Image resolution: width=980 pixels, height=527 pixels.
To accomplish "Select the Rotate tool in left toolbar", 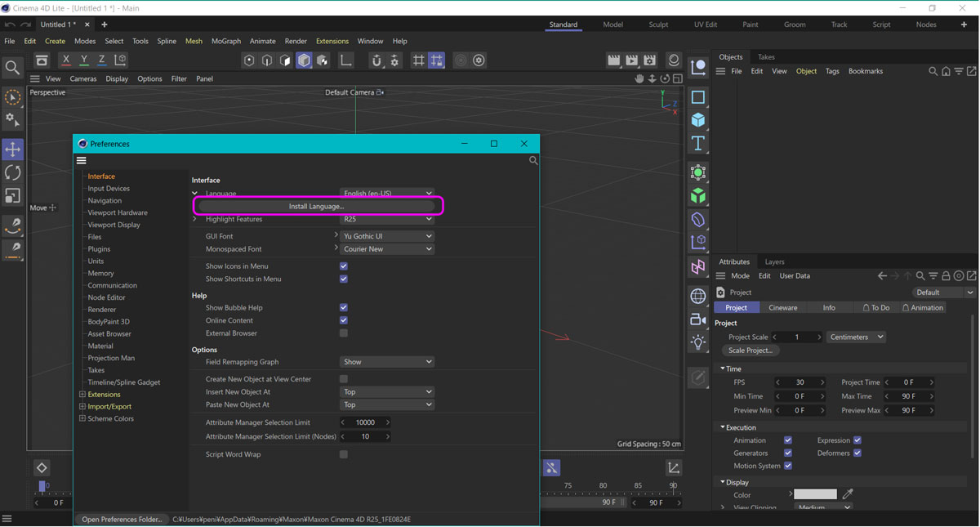I will click(13, 172).
